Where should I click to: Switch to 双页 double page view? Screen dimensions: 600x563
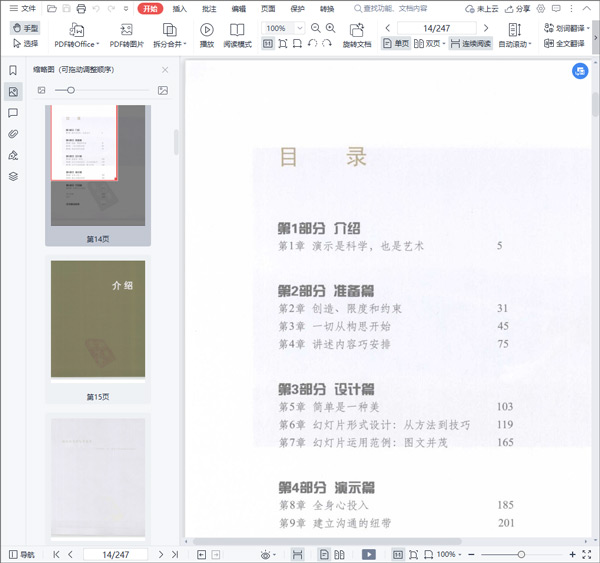pos(429,44)
